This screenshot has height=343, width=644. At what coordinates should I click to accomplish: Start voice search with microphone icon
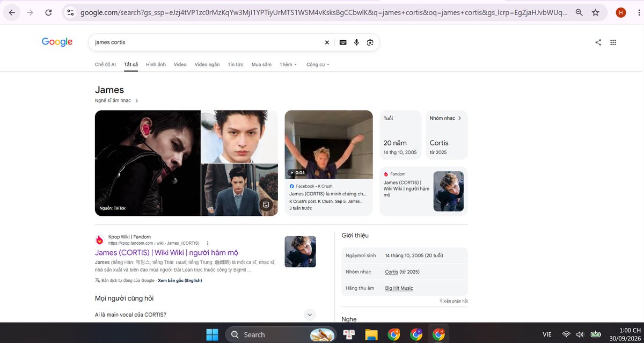[356, 42]
